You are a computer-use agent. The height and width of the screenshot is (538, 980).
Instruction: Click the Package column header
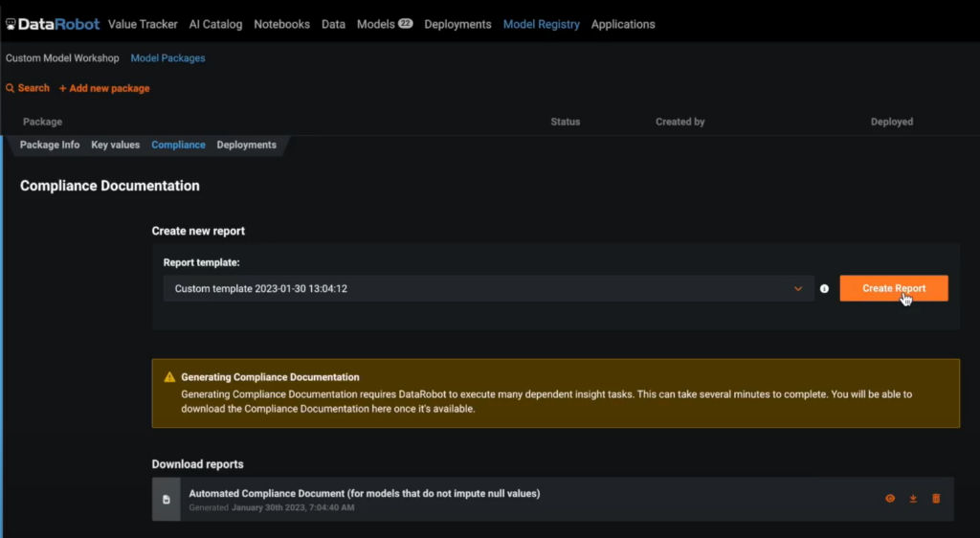click(x=42, y=122)
